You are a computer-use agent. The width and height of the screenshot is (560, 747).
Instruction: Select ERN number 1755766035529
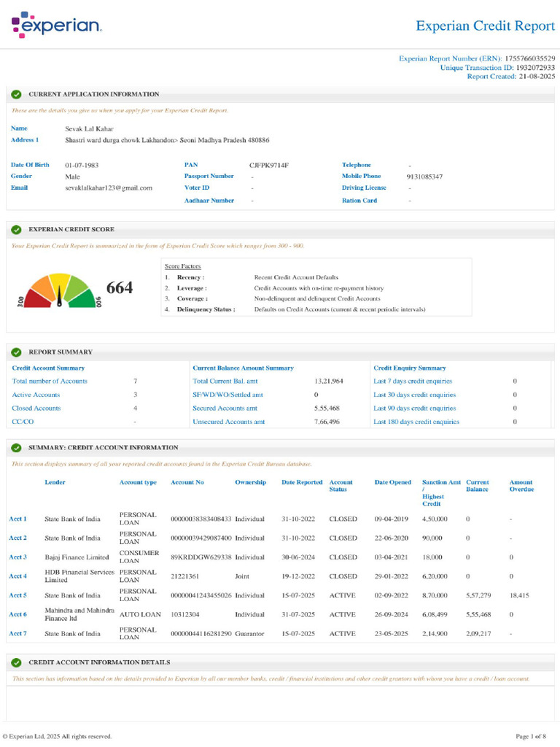point(529,58)
